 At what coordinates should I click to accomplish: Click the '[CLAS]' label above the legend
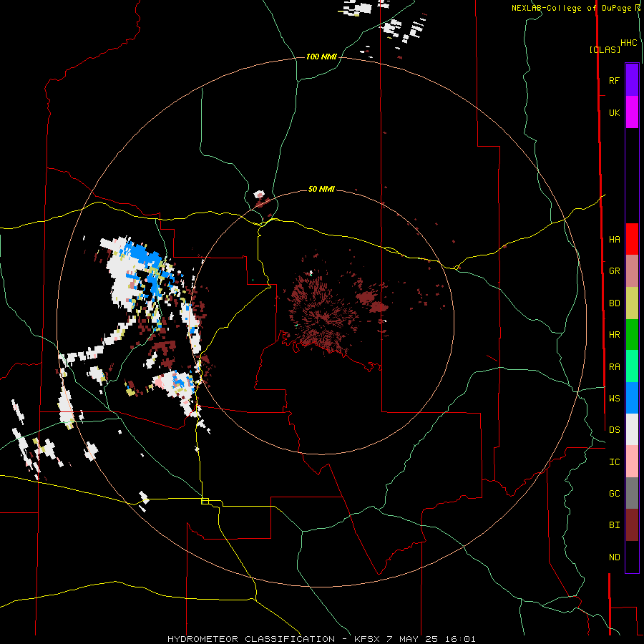point(605,49)
